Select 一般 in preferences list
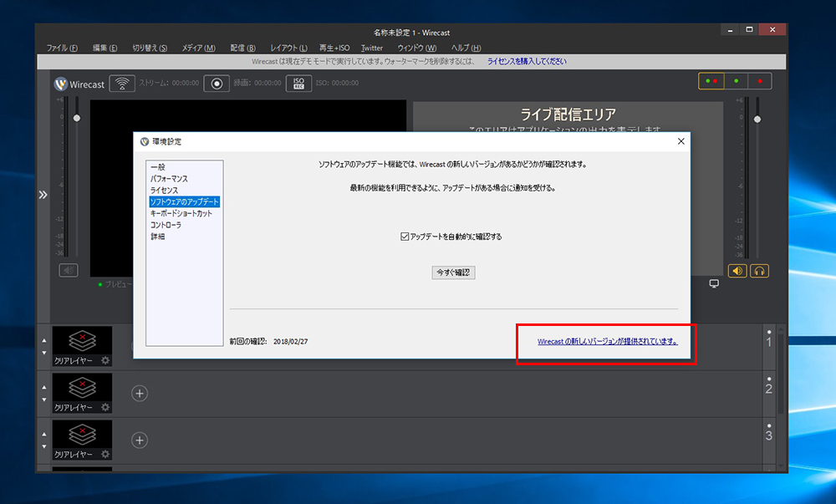The width and height of the screenshot is (836, 504). click(x=158, y=167)
